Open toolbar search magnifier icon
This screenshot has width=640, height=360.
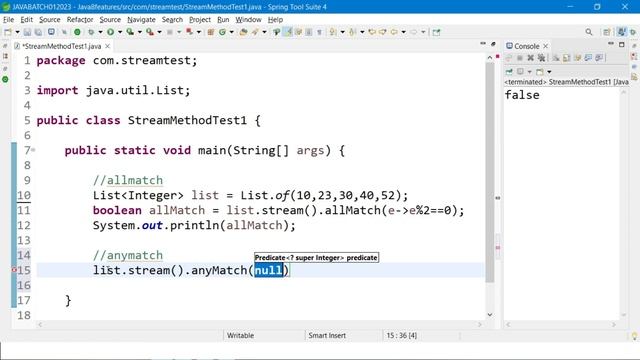tap(589, 32)
